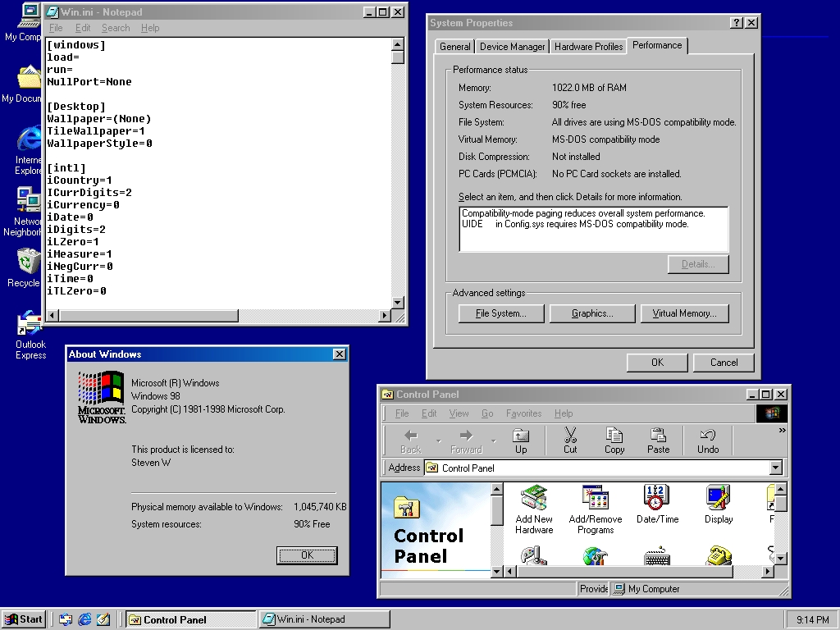The width and height of the screenshot is (840, 630).
Task: Open the Forward button history dropdown arrow
Action: (x=493, y=441)
